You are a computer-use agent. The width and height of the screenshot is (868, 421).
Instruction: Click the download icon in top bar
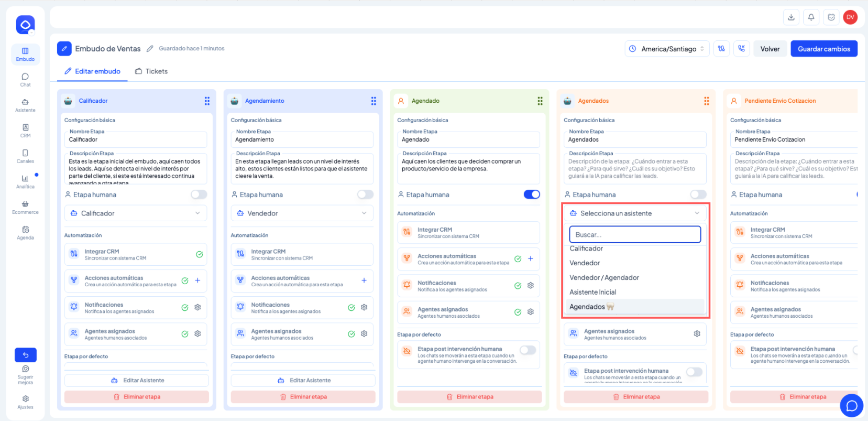pyautogui.click(x=791, y=17)
